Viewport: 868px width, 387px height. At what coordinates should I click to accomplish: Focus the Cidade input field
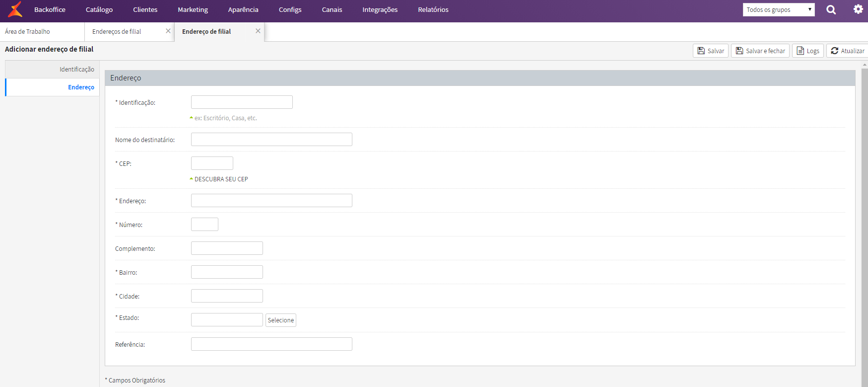pos(227,296)
